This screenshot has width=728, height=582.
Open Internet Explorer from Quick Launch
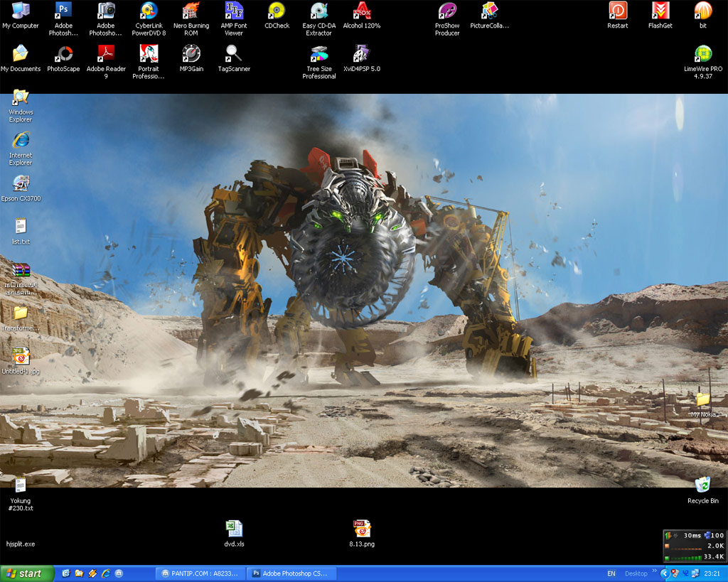[106, 573]
